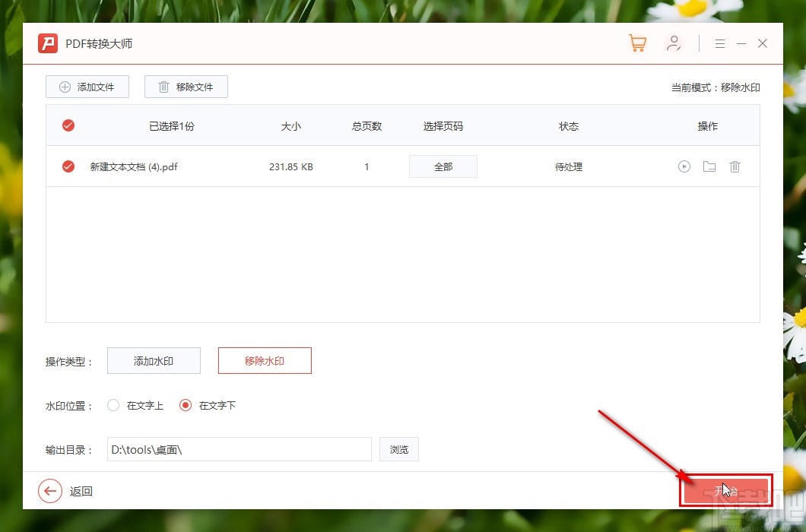Switch to 添加水印 mode
The image size is (806, 532).
[x=154, y=360]
